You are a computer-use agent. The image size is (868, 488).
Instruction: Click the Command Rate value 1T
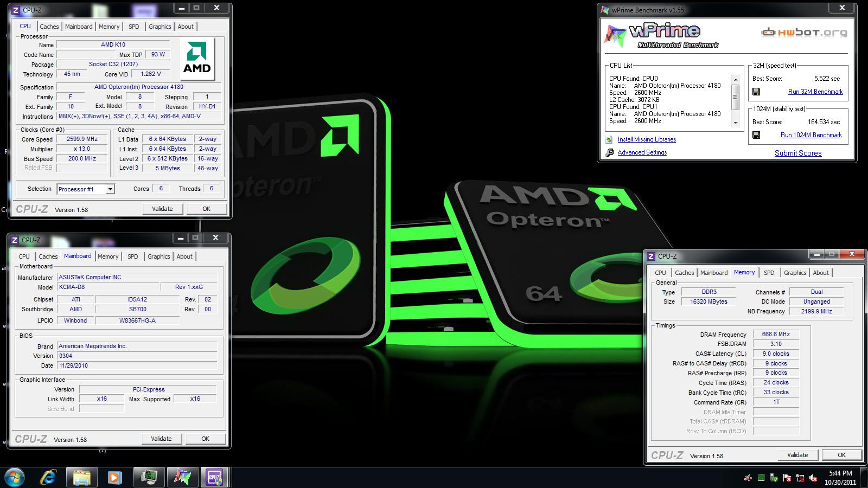[x=776, y=402]
